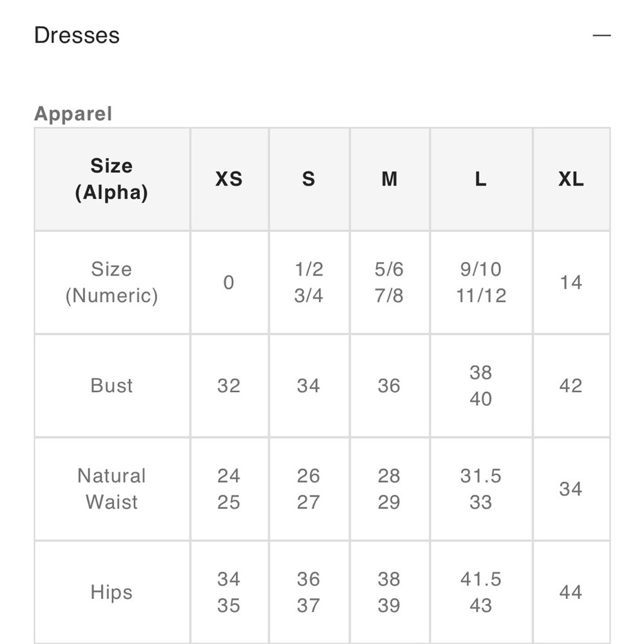This screenshot has height=644, width=644.
Task: Click the Size (Numeric) row label
Action: [x=112, y=283]
